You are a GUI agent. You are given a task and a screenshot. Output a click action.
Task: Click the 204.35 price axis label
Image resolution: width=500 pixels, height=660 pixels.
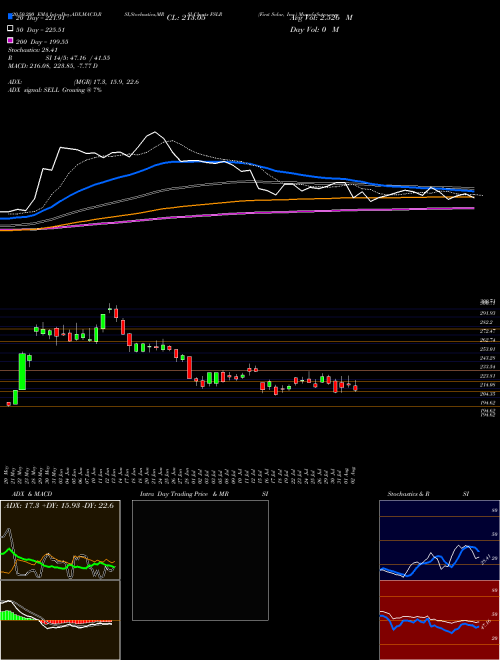point(488,394)
